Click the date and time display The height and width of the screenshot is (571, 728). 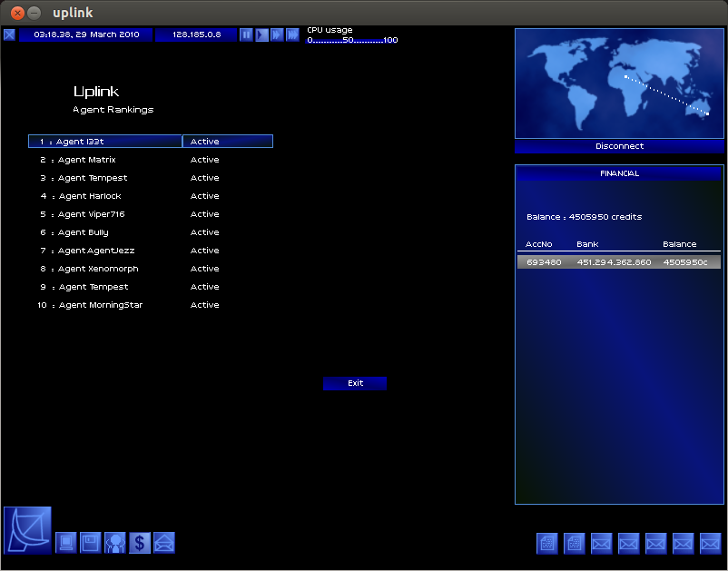[86, 34]
